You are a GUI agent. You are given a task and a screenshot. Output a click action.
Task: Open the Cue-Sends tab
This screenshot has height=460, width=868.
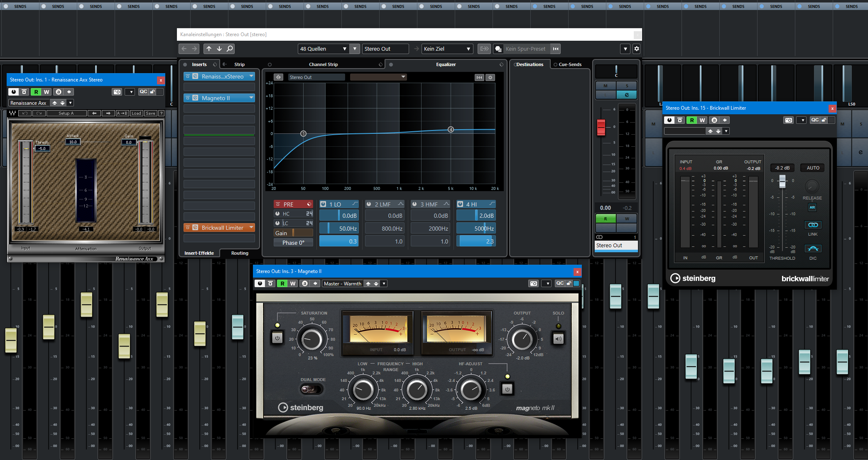[x=570, y=64]
